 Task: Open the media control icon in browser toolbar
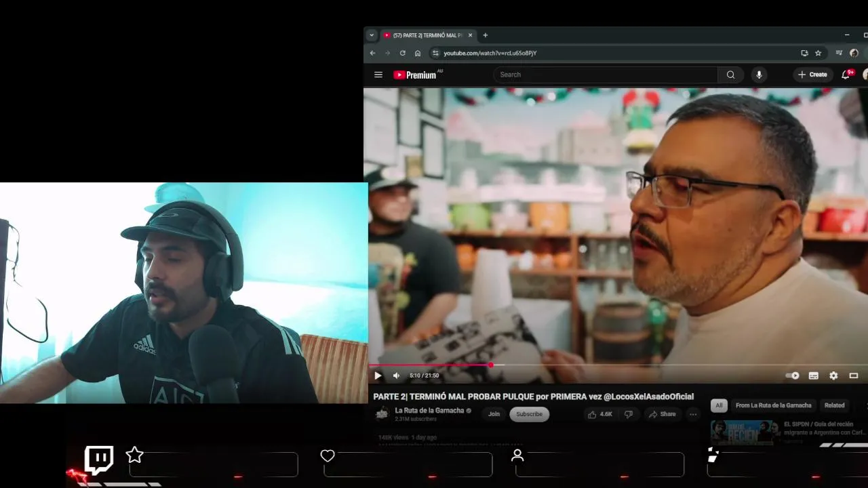[x=840, y=53]
